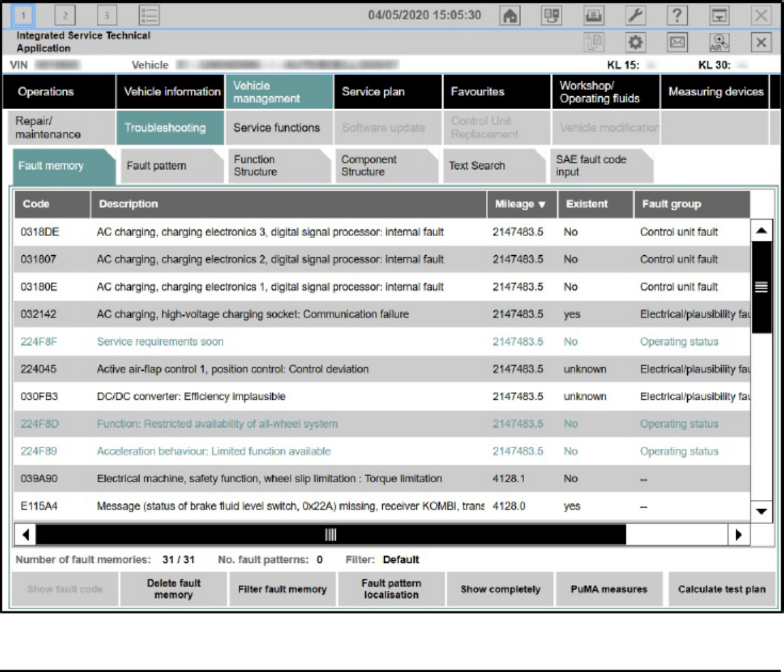Select 224045 Active air-flap control row
This screenshot has width=784, height=672.
[382, 370]
